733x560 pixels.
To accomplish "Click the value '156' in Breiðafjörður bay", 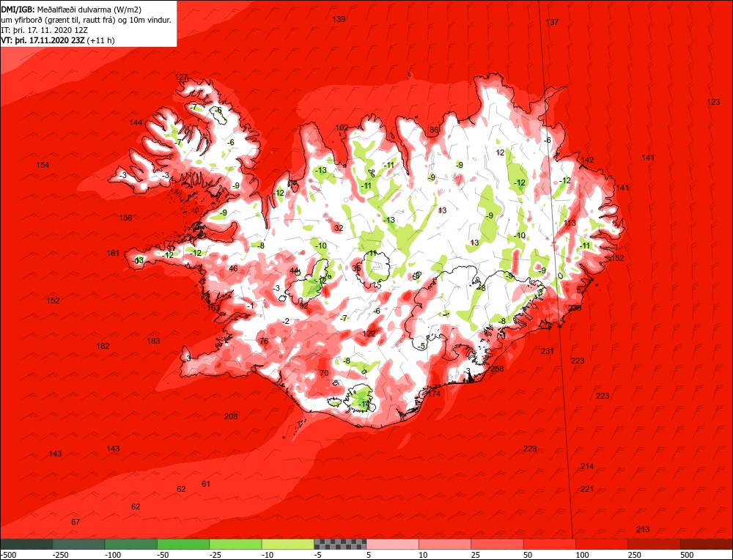I will point(125,218).
